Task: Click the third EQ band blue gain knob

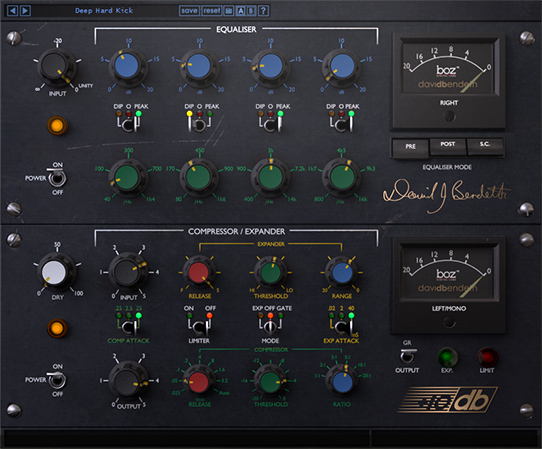Action: [270, 66]
